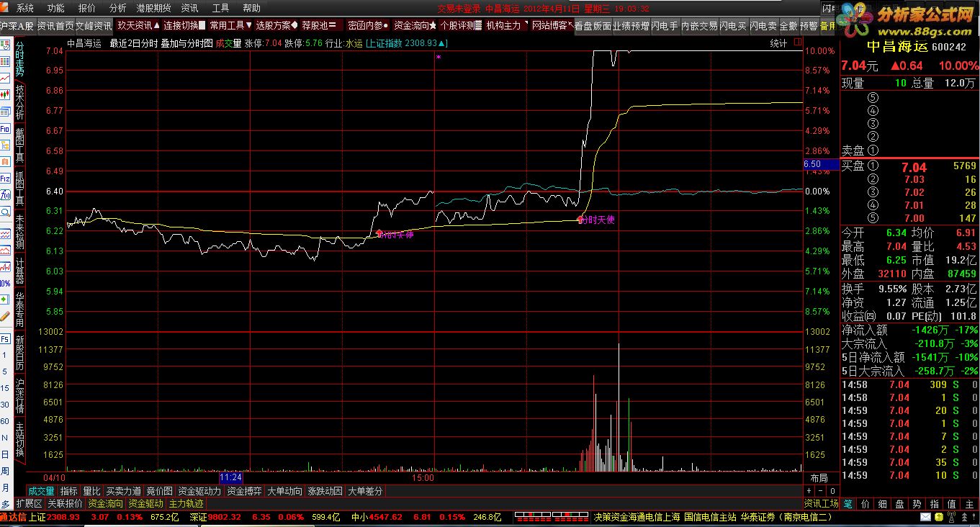The height and width of the screenshot is (527, 980).
Task: Select the 抓图工具 sidebar tab
Action: (x=20, y=189)
